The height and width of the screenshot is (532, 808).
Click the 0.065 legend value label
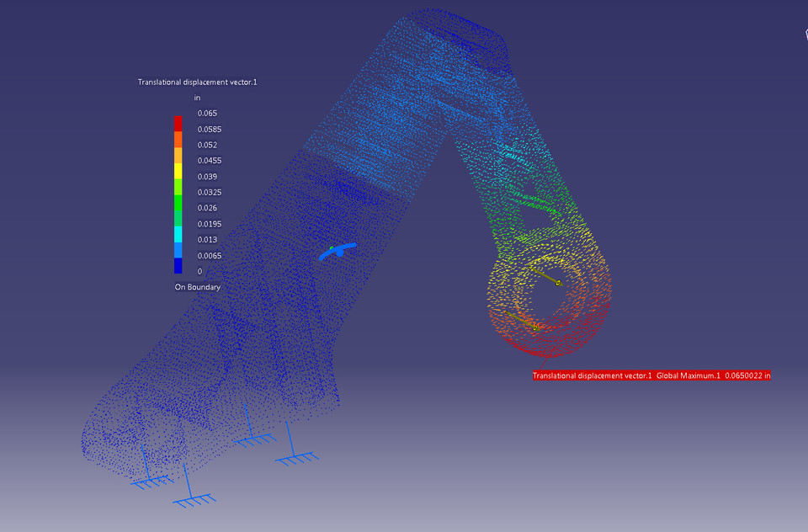[x=206, y=113]
